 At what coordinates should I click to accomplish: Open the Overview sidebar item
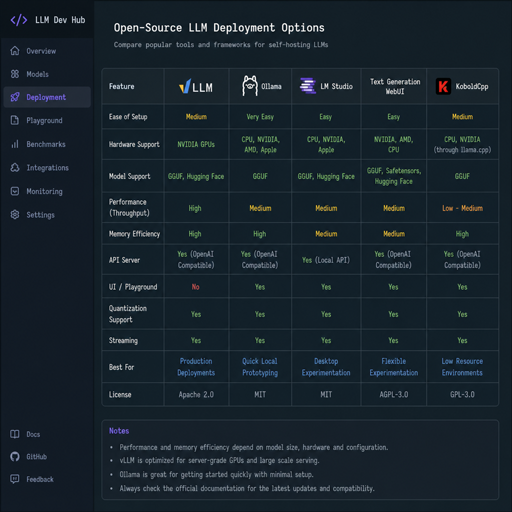(x=47, y=51)
